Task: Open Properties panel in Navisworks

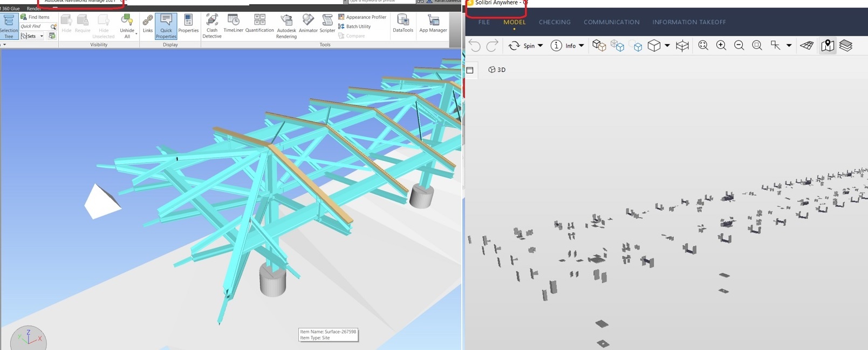Action: click(x=188, y=24)
